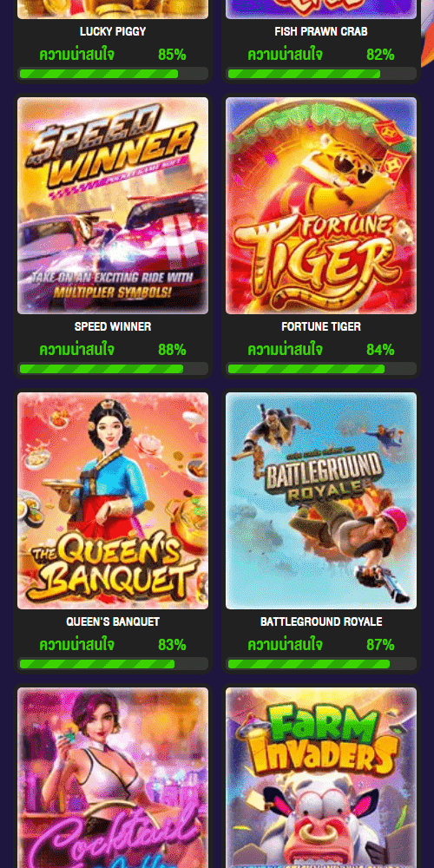Open the Farm Invaders game artwork

click(x=321, y=778)
